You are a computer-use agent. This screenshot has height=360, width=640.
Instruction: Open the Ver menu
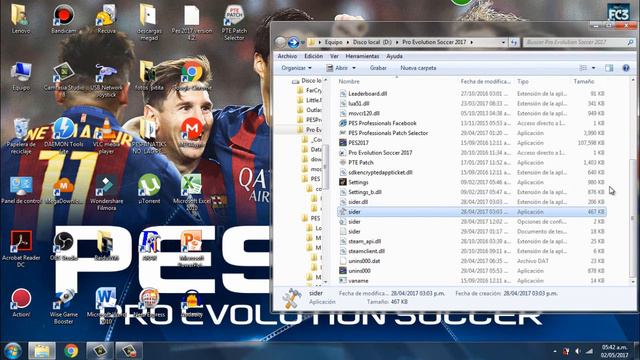pos(334,56)
